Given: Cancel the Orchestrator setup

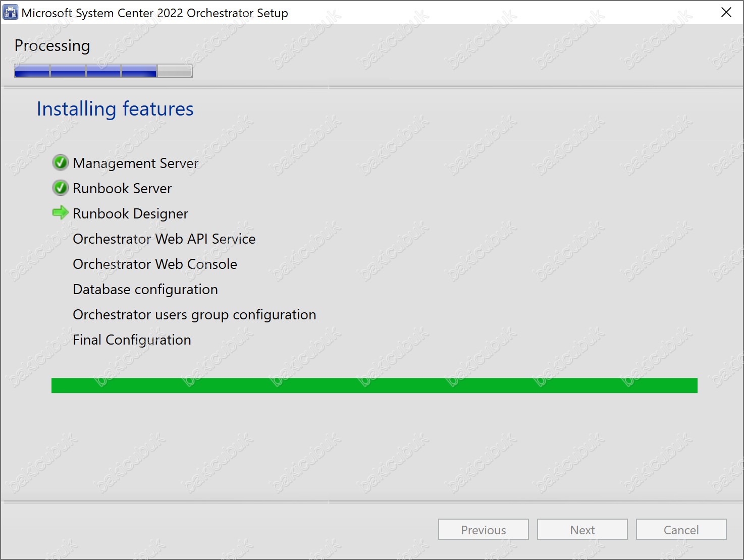Looking at the screenshot, I should point(681,530).
